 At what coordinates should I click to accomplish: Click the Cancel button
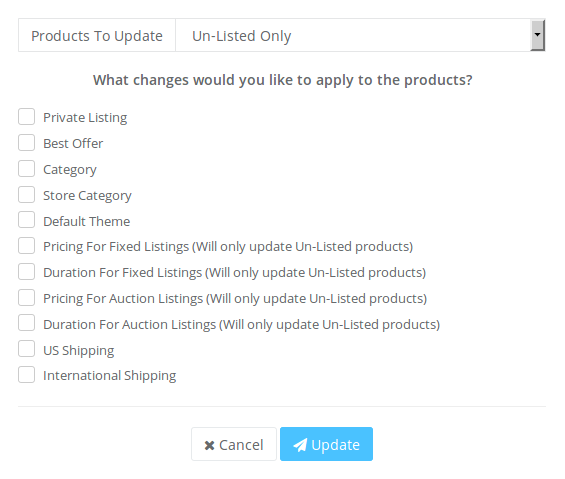tap(234, 444)
